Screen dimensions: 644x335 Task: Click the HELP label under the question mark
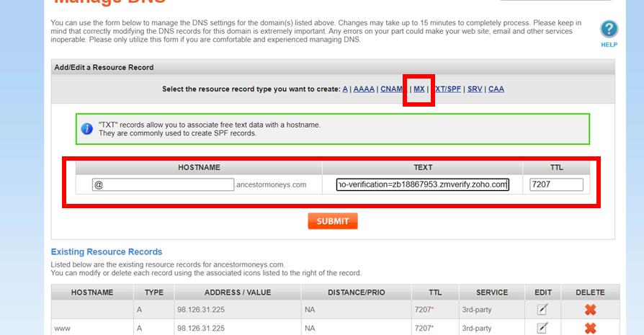[609, 45]
